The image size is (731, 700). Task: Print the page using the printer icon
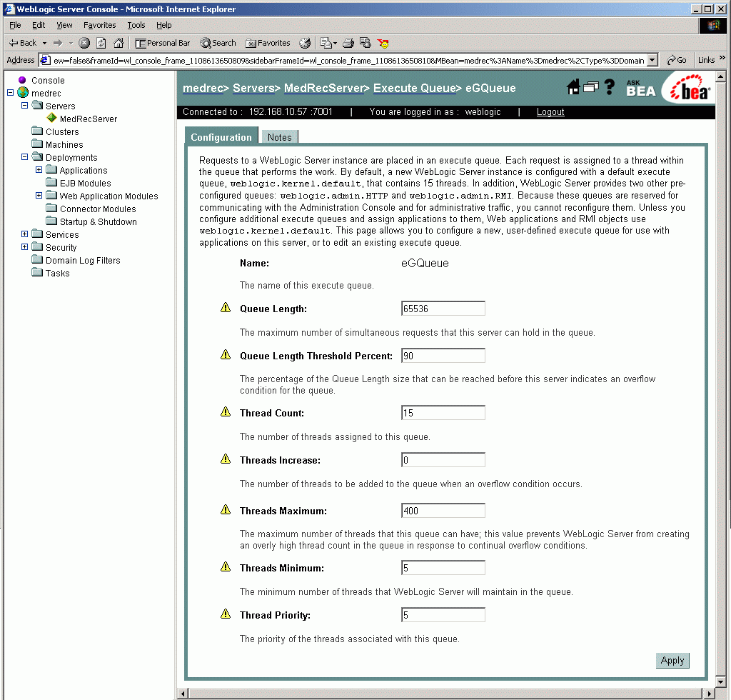pyautogui.click(x=348, y=43)
